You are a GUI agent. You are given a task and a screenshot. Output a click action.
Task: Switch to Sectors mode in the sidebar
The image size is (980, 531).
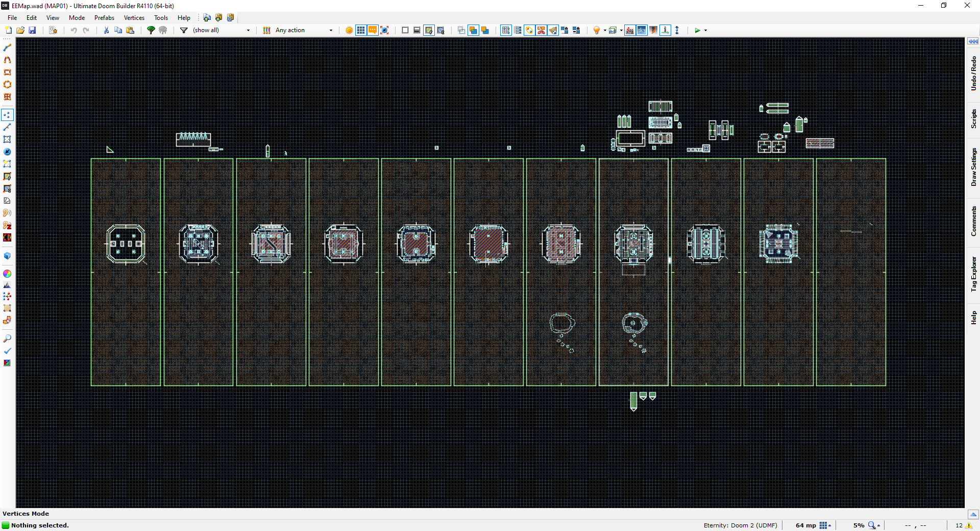[7, 139]
